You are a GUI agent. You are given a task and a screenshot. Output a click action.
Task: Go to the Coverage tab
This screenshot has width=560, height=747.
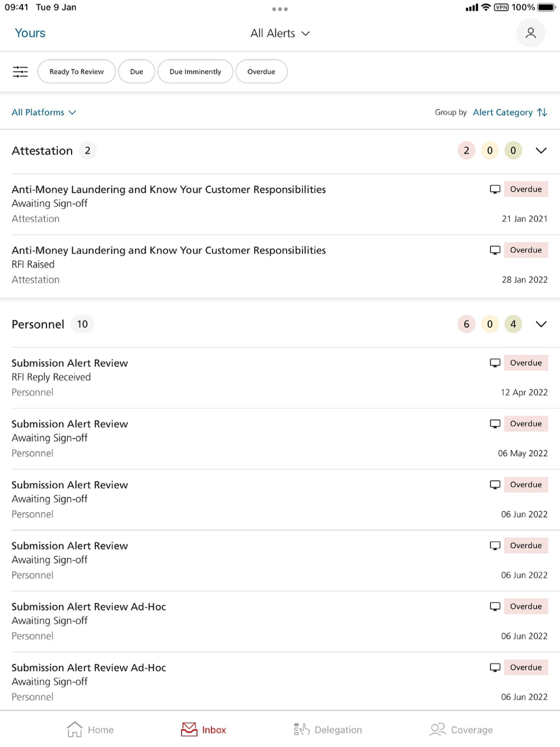461,730
